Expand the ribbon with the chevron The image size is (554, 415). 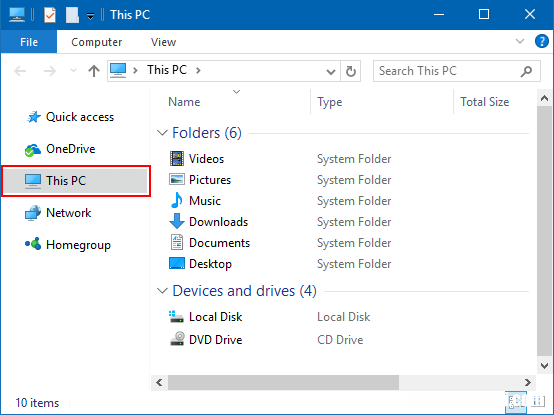click(x=520, y=41)
